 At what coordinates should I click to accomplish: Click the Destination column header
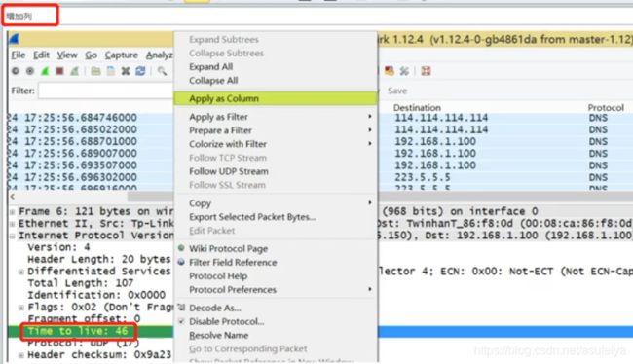pyautogui.click(x=417, y=108)
